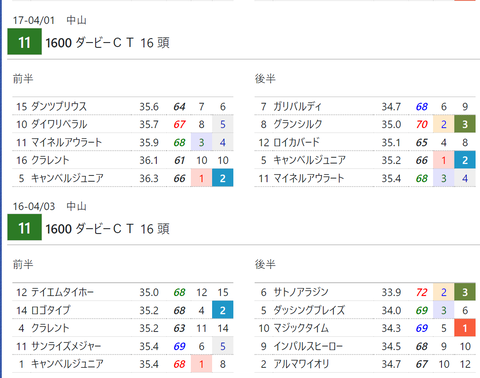Screen dimensions: 480x378
Task: Select horse name ダンツプリウス
Action: (x=59, y=106)
